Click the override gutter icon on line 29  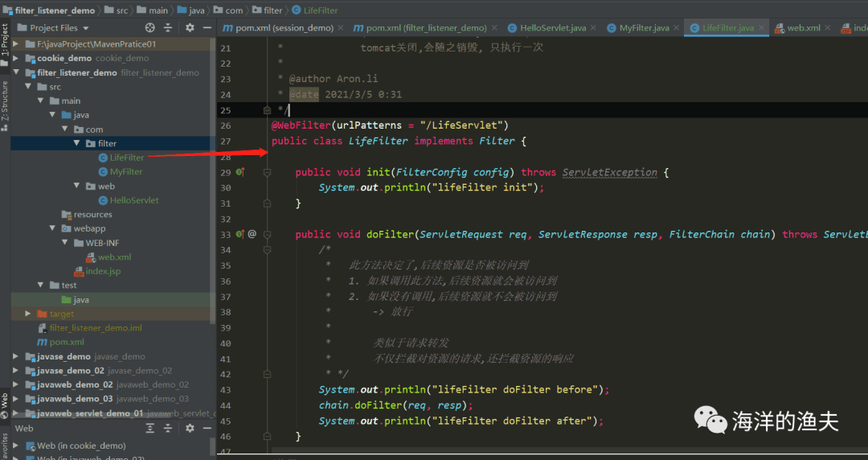240,172
